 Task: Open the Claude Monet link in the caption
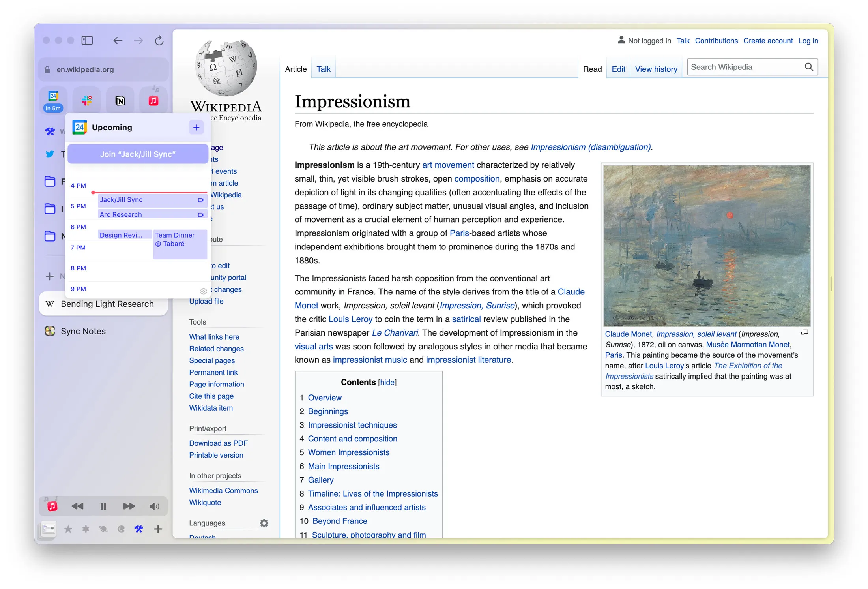(628, 334)
